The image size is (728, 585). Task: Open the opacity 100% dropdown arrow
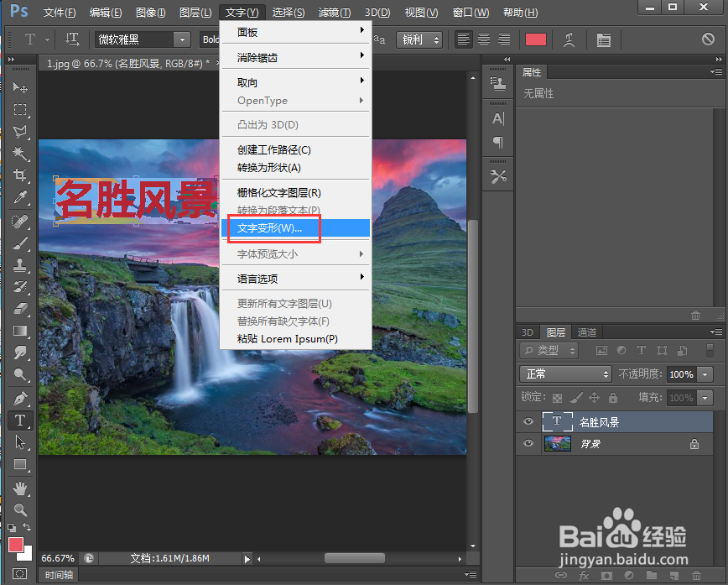tap(705, 374)
